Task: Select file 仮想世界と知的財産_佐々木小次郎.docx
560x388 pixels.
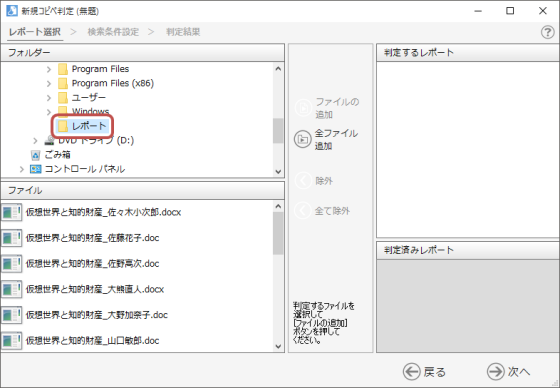Action: tap(104, 212)
